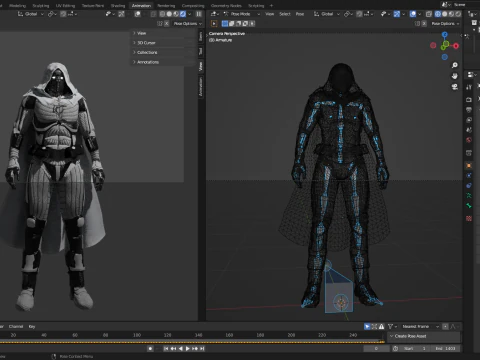Image resolution: width=480 pixels, height=360 pixels.
Task: Open the UV Editing workspace tab
Action: pyautogui.click(x=65, y=6)
